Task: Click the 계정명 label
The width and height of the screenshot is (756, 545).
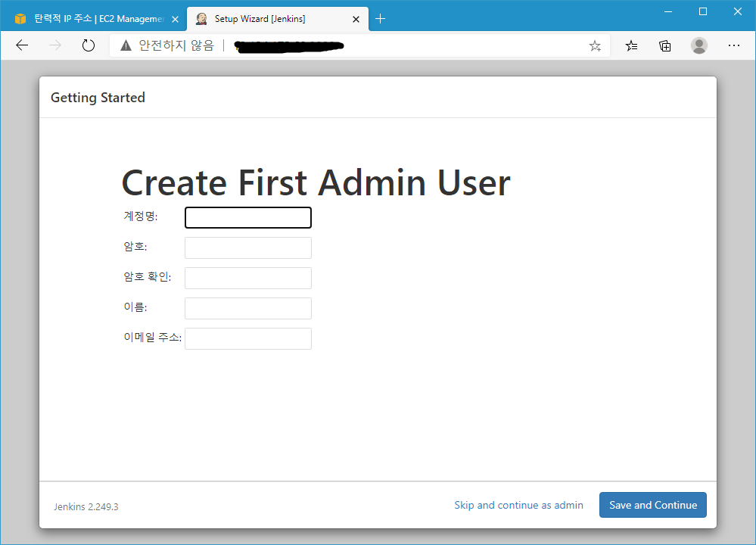Action: [x=140, y=216]
